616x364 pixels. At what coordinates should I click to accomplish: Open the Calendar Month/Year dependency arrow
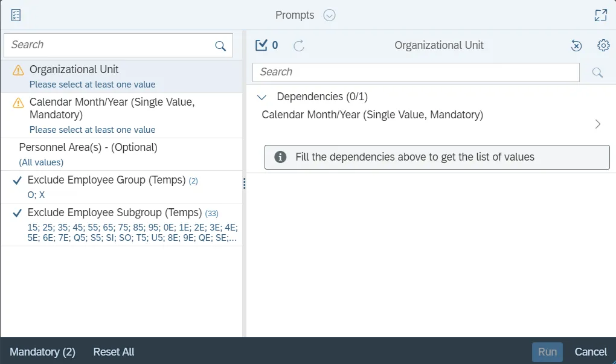(x=598, y=124)
